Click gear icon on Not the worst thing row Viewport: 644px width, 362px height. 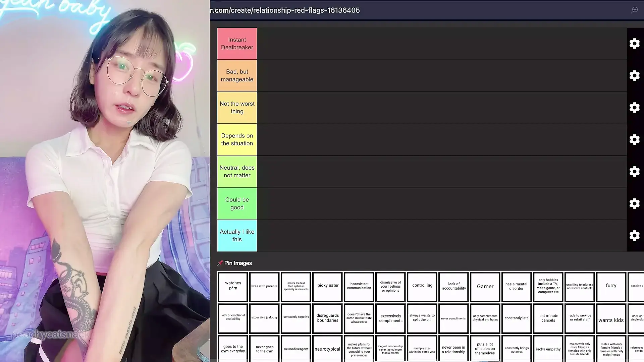pyautogui.click(x=634, y=108)
